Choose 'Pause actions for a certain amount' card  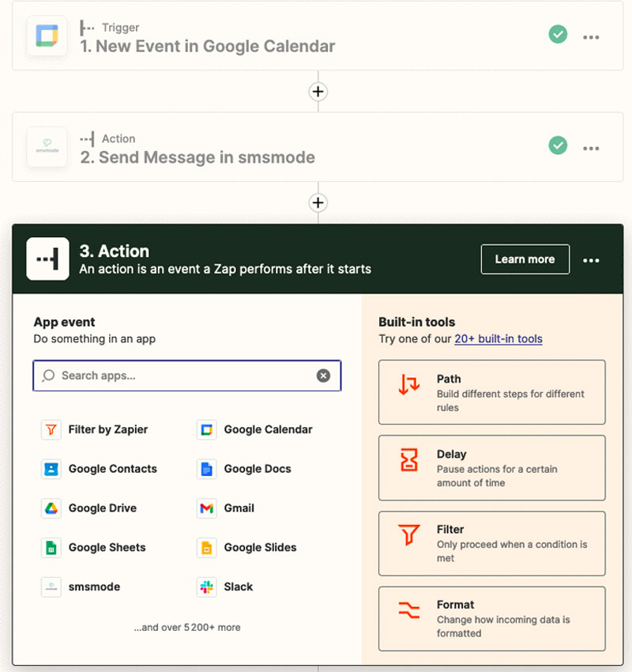(x=492, y=468)
